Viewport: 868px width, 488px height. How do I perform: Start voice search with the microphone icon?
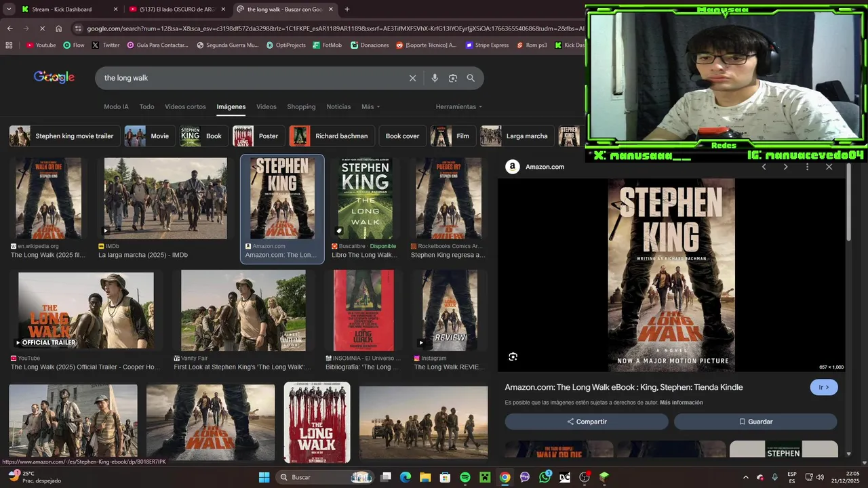tap(435, 78)
